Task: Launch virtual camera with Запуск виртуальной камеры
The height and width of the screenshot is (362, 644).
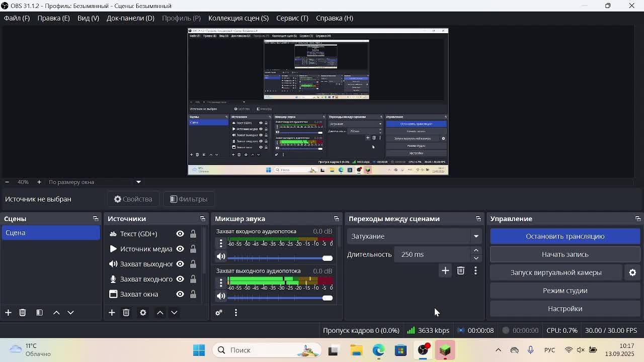Action: pos(556,273)
